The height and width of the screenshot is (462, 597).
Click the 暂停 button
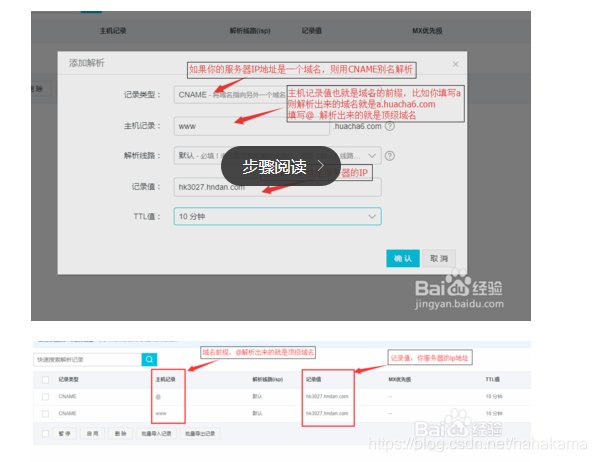64,433
